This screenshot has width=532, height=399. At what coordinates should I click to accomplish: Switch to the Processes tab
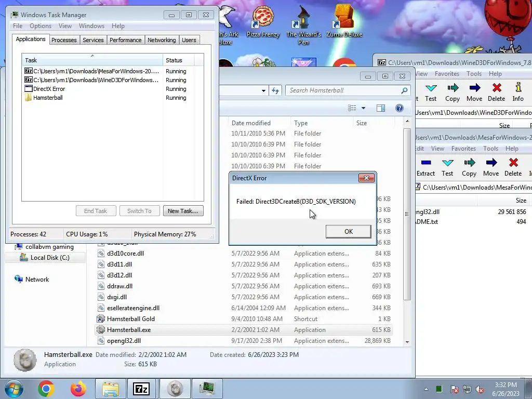point(64,40)
